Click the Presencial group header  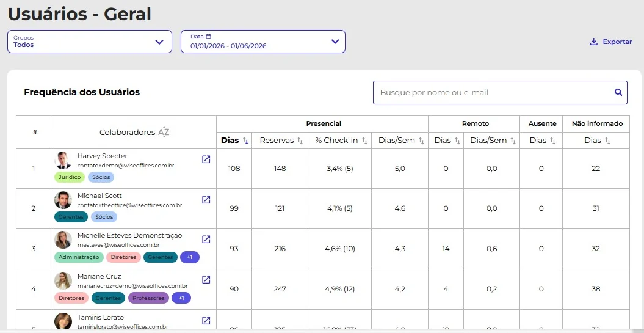point(324,124)
